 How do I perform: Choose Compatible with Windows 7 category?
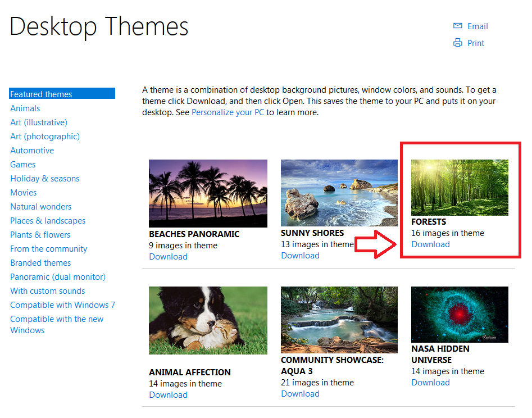62,305
